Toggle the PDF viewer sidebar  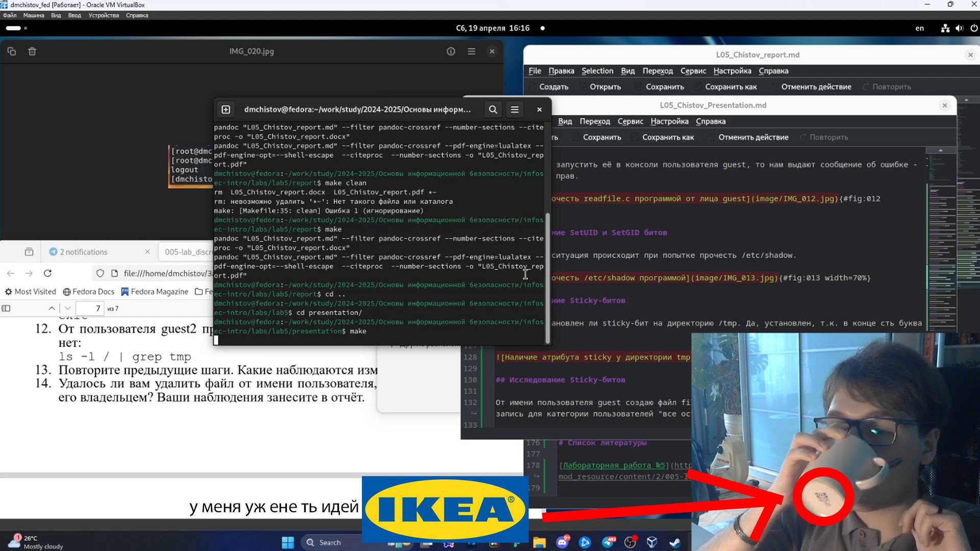6,308
